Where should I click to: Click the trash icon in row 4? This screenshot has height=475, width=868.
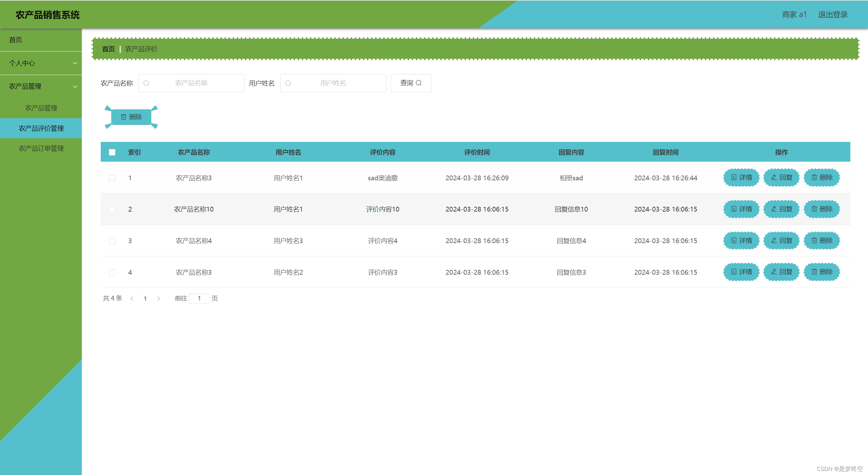[x=814, y=272]
